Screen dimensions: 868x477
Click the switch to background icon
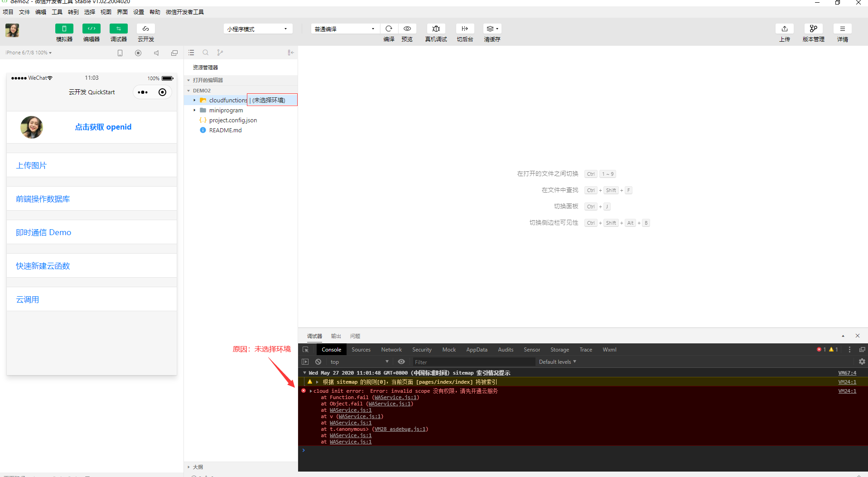click(465, 29)
